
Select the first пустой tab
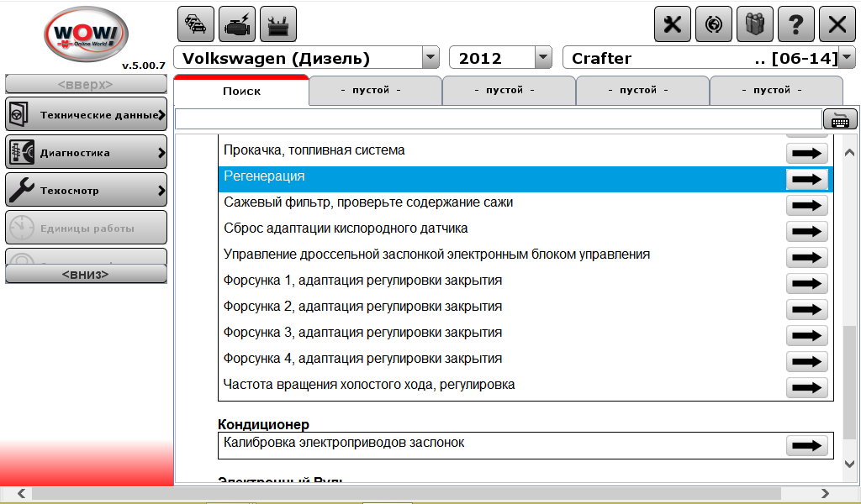click(376, 90)
